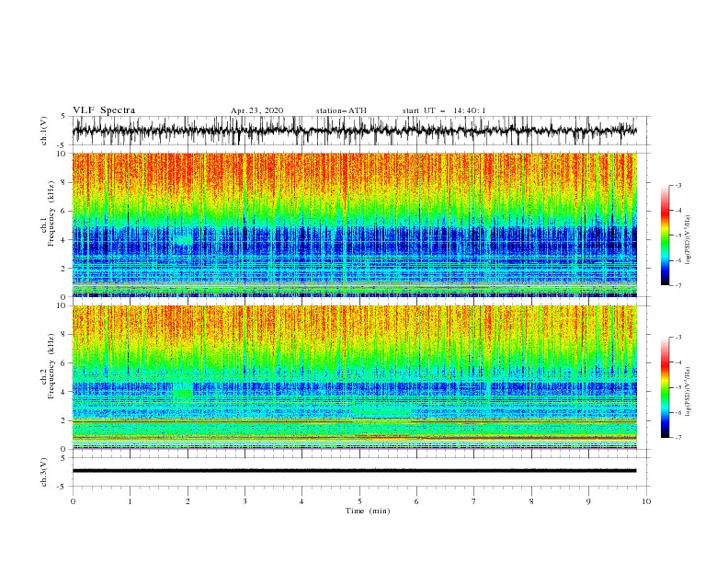
Task: Click the "ch.3(V)" axis label
Action: 44,472
